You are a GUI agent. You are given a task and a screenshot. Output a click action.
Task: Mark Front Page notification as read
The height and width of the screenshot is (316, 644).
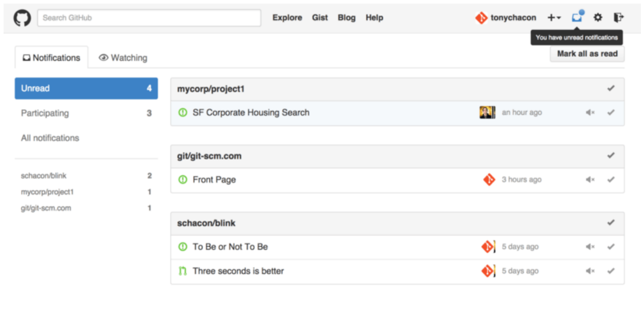click(611, 180)
